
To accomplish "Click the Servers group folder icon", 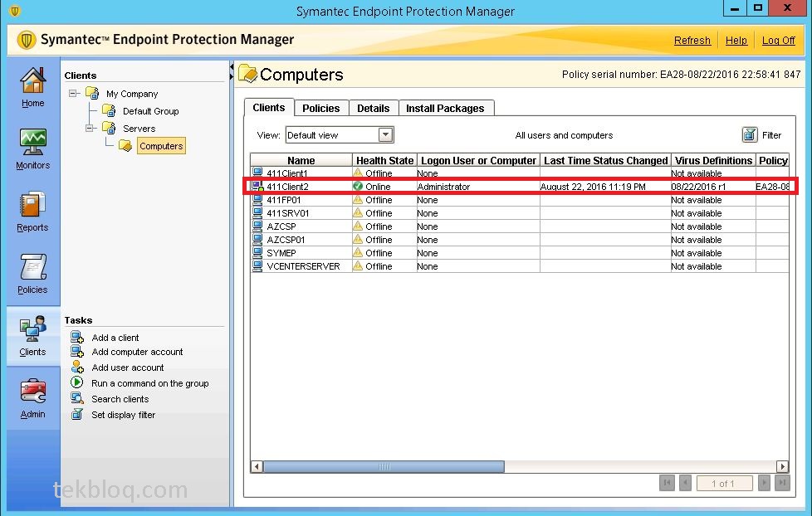I will click(x=109, y=128).
